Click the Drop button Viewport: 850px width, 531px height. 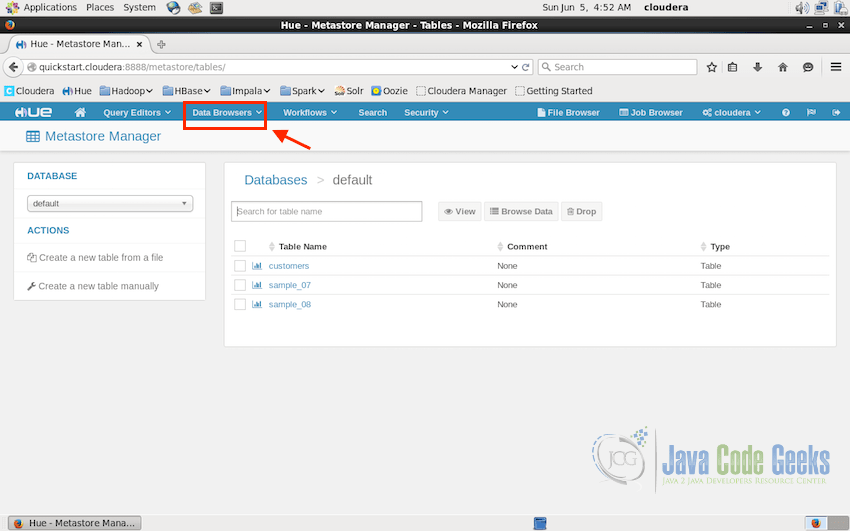tap(581, 211)
